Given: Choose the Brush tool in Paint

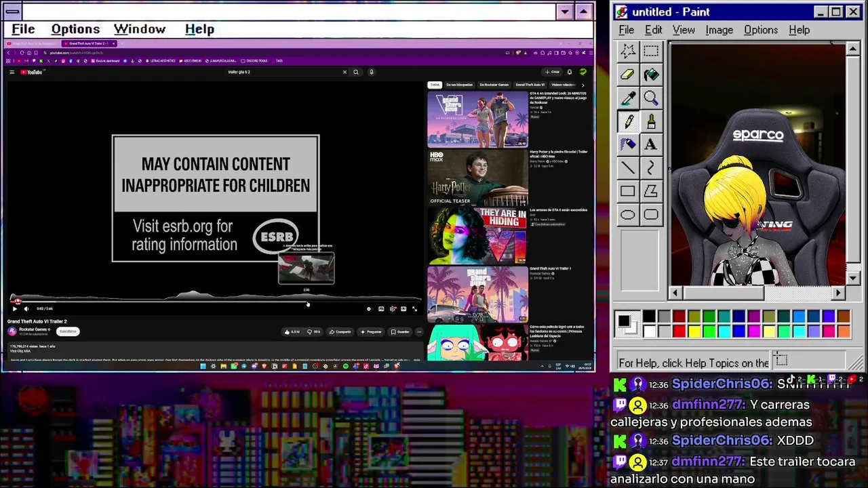Looking at the screenshot, I should (x=651, y=122).
